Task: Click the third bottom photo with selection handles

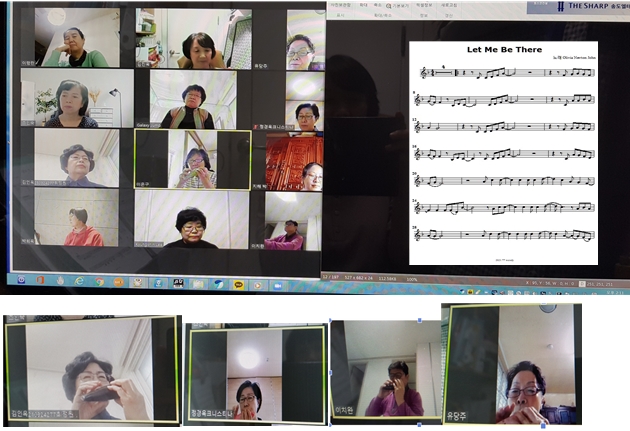Action: click(x=386, y=368)
